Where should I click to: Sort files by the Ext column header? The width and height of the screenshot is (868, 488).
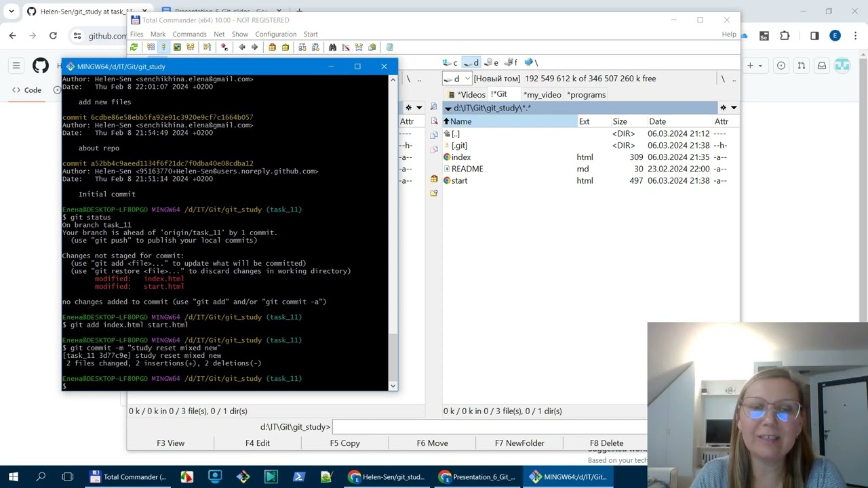[594, 121]
